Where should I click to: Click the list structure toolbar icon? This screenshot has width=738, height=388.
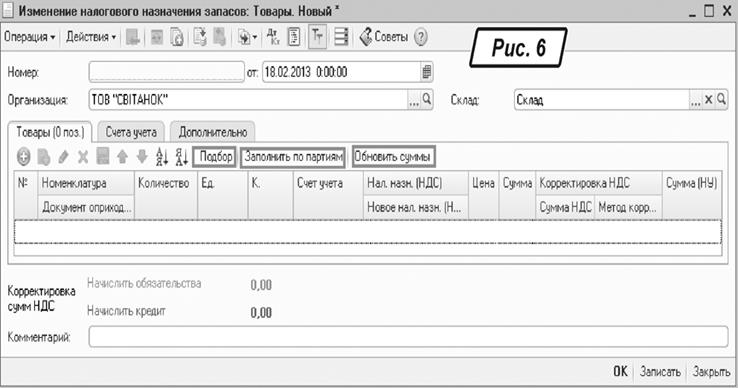pos(341,37)
